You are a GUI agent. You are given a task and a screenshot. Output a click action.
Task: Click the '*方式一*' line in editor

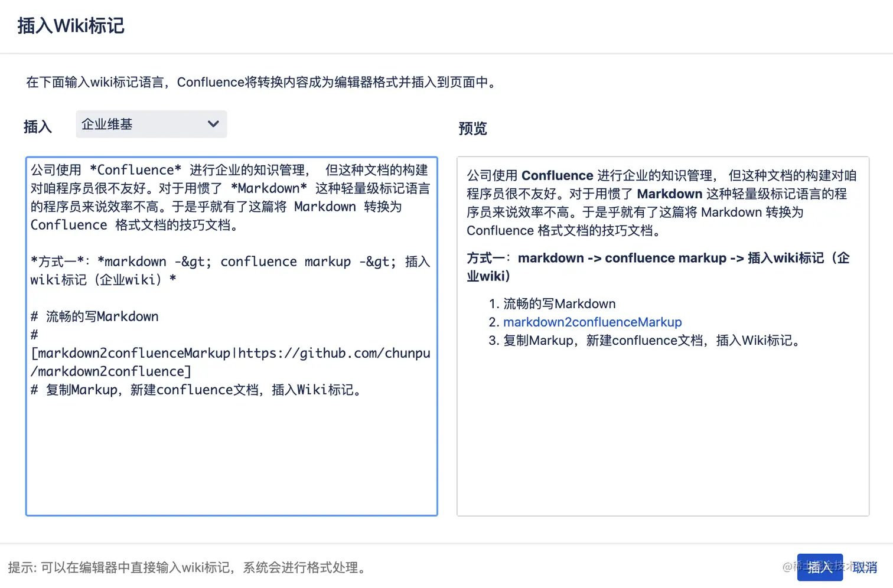click(x=230, y=270)
